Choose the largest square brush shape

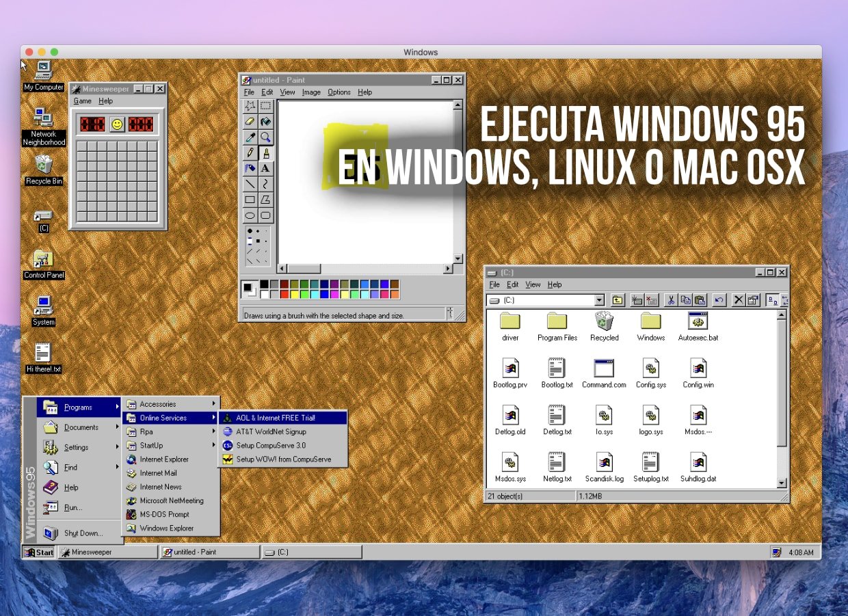(x=250, y=241)
